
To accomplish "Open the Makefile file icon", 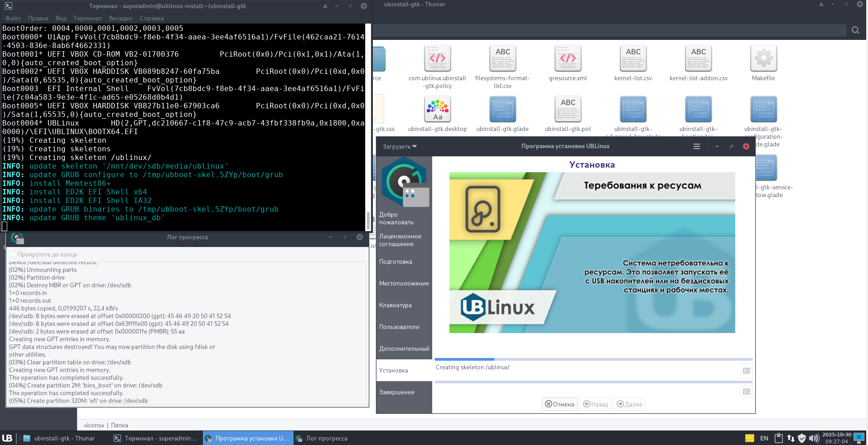I will (x=763, y=59).
